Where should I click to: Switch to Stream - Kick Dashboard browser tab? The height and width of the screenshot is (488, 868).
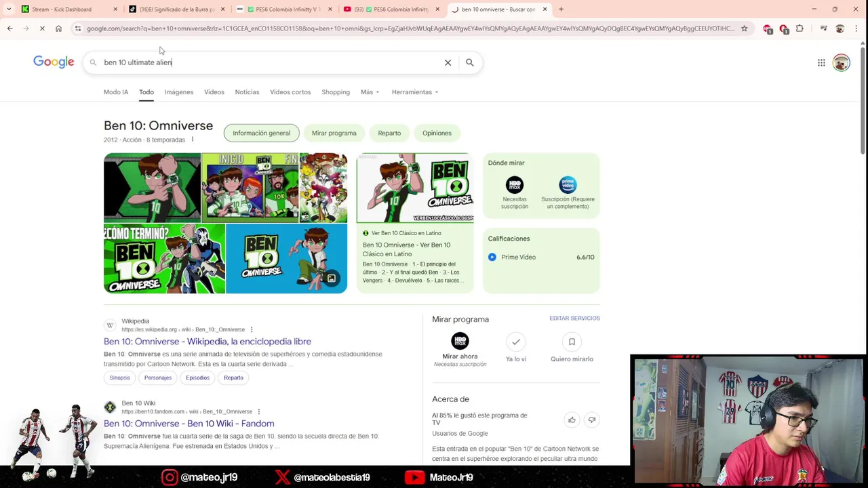[62, 9]
